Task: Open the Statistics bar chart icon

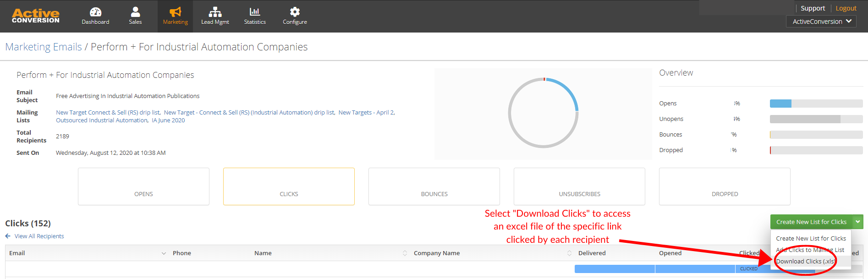Action: tap(255, 12)
